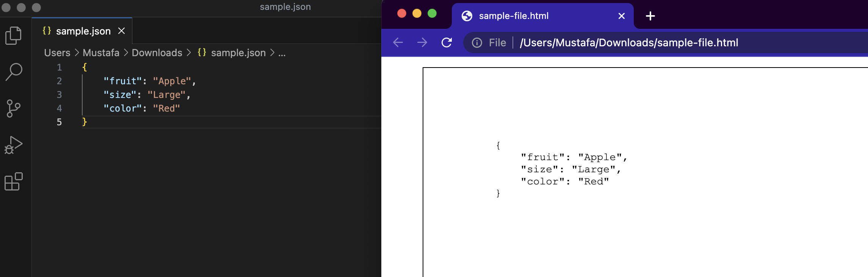
Task: Click the "size" key in the editor
Action: [x=120, y=94]
